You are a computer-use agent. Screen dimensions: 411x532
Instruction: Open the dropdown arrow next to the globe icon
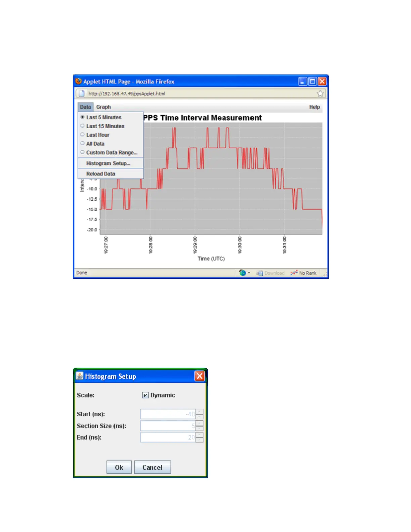[x=249, y=273]
